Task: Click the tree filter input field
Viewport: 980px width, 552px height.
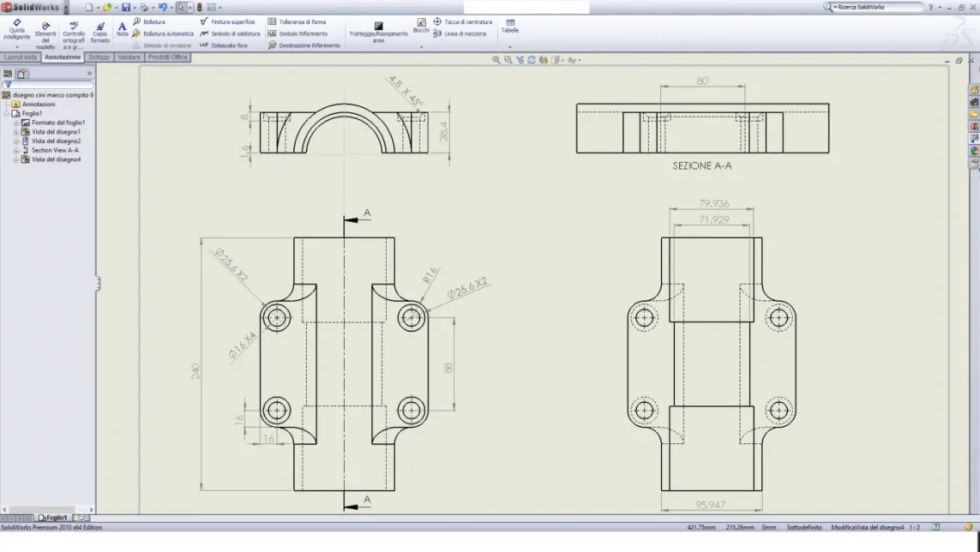Action: tap(49, 85)
